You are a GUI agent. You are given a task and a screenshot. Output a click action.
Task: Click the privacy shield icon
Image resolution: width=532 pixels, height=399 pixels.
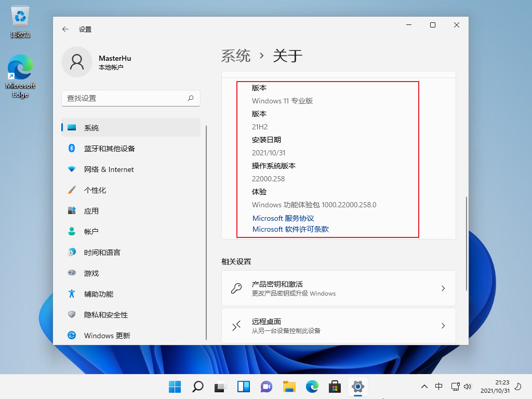[72, 314]
